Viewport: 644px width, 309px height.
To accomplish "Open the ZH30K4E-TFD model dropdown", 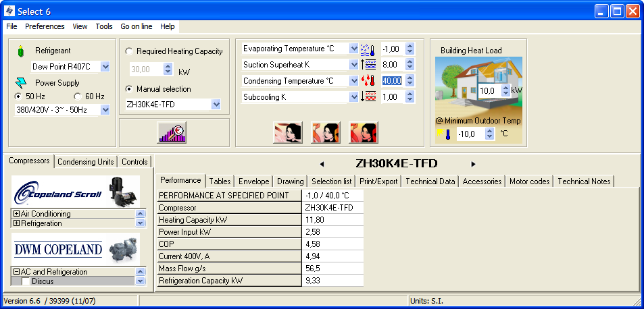I will click(216, 104).
